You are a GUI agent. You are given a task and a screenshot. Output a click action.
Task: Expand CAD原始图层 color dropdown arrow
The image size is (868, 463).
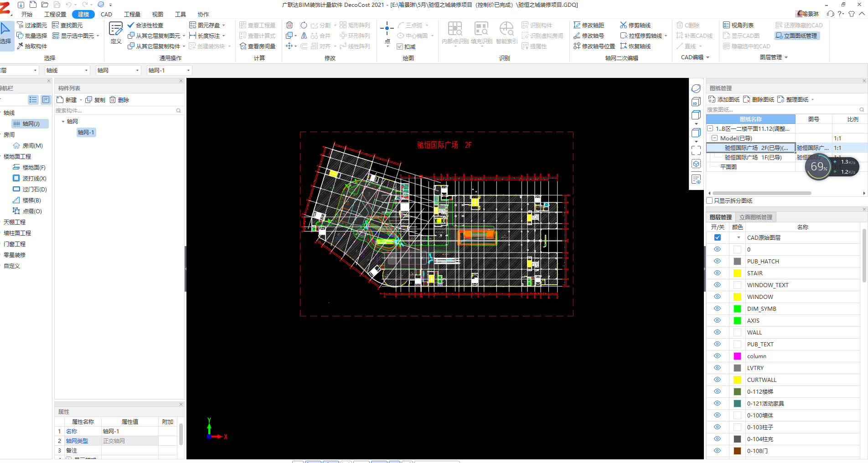click(x=739, y=237)
